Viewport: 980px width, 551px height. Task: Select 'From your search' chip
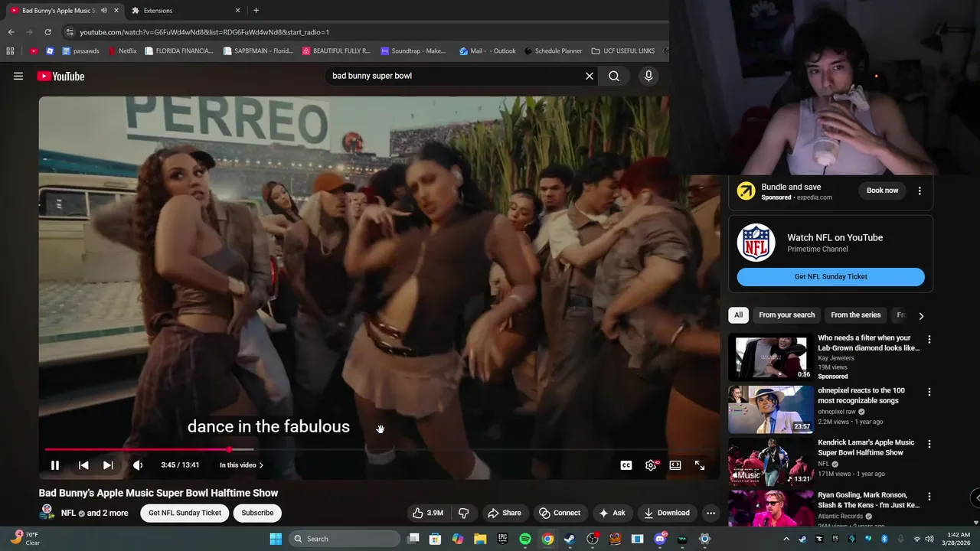(786, 315)
